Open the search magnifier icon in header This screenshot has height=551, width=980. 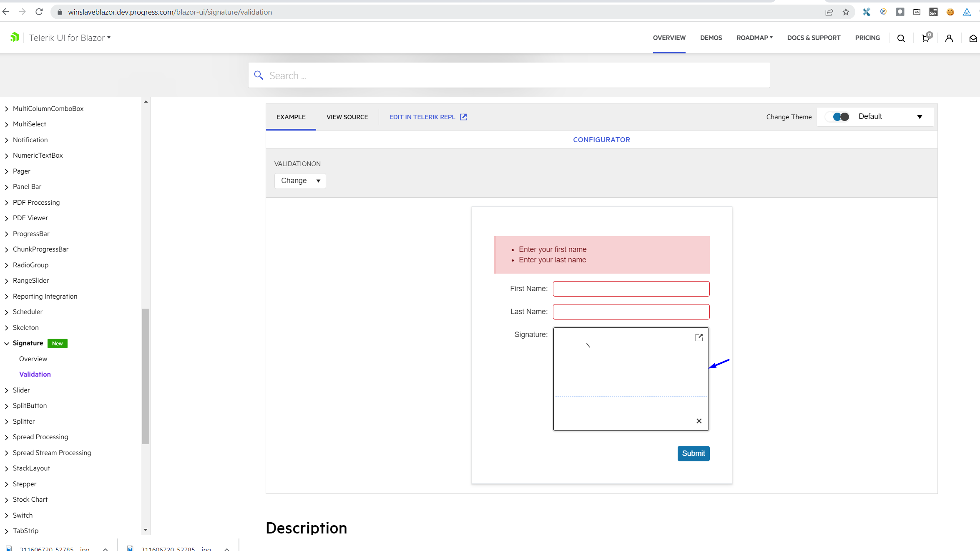click(x=901, y=38)
